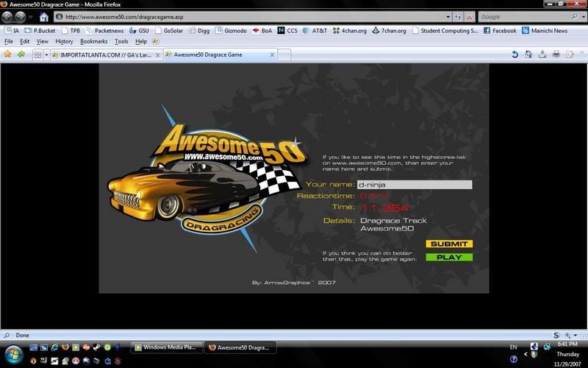Launch Firefox from quick launch
The height and width of the screenshot is (368, 588).
65,347
